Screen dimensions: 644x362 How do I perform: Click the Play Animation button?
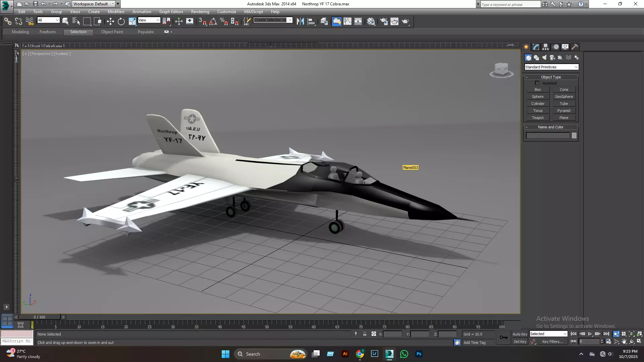coord(590,334)
